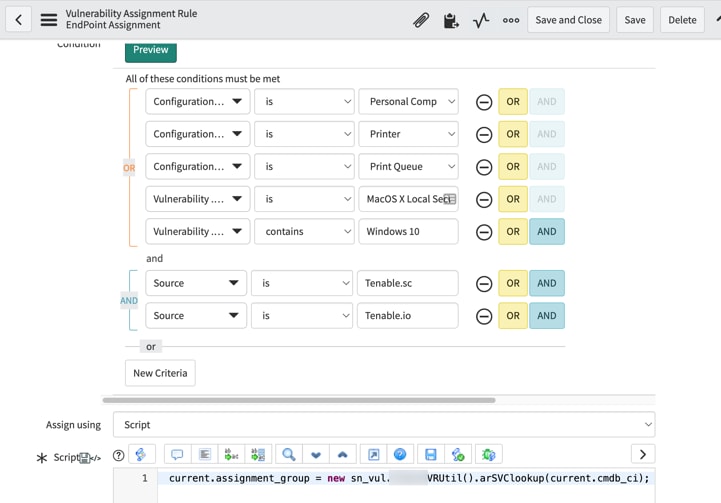The width and height of the screenshot is (721, 503).
Task: Open the Personal Comp value dropdown
Action: tap(408, 102)
